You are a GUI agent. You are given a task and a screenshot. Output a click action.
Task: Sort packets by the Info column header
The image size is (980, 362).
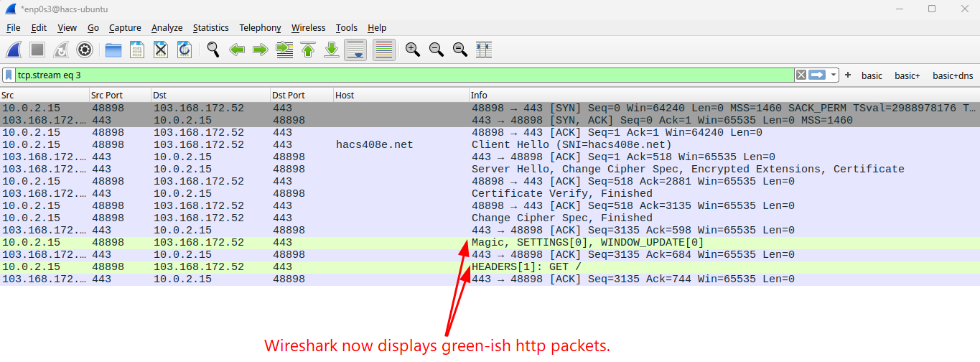pyautogui.click(x=718, y=95)
